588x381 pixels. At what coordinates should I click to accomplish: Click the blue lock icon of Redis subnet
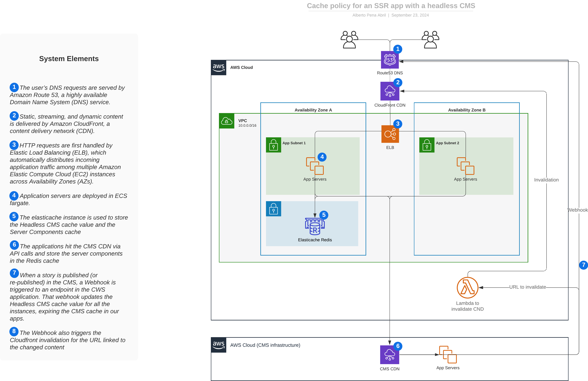[x=274, y=209]
